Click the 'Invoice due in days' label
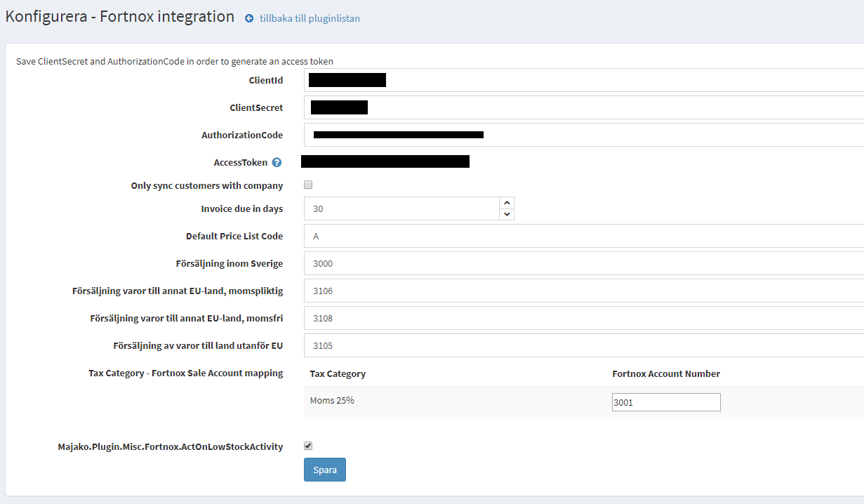Screen dimensions: 864x504 [242, 208]
